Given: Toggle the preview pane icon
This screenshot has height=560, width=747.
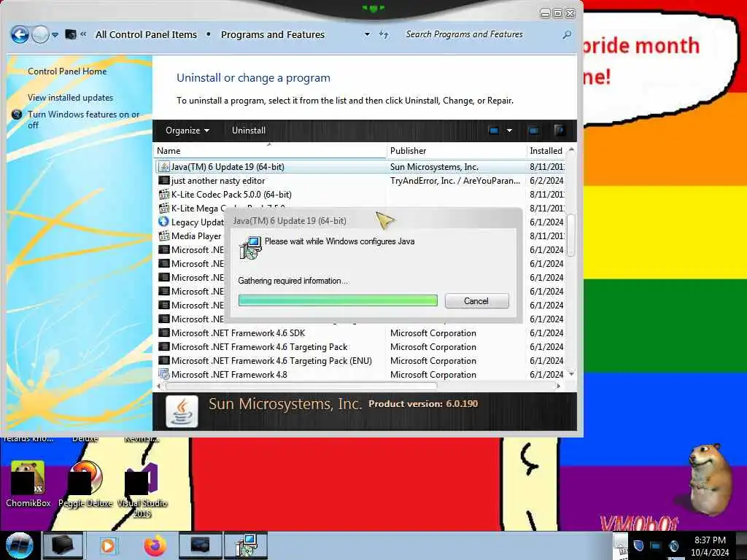Looking at the screenshot, I should coord(533,131).
